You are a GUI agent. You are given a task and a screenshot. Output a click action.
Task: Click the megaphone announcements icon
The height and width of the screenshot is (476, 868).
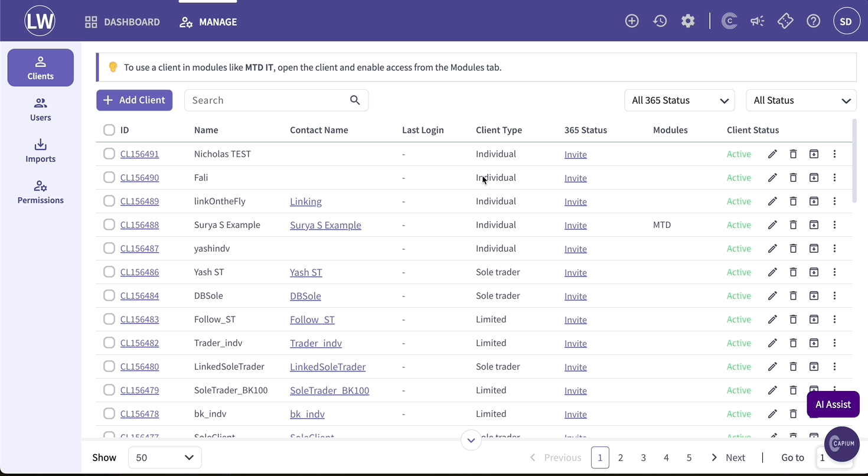[758, 21]
